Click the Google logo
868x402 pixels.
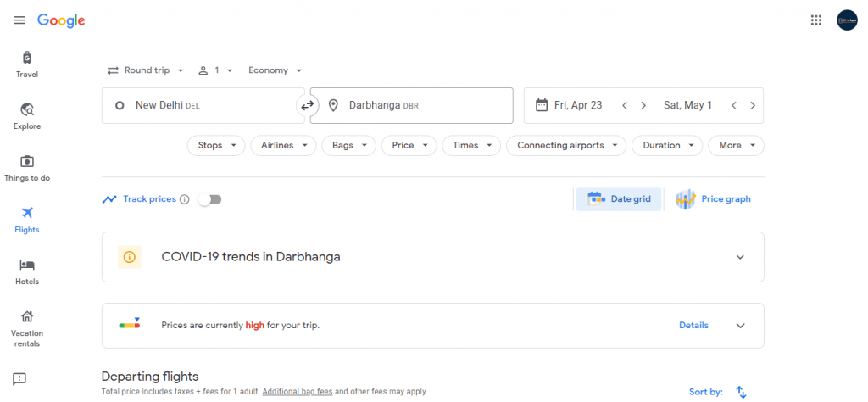click(61, 21)
